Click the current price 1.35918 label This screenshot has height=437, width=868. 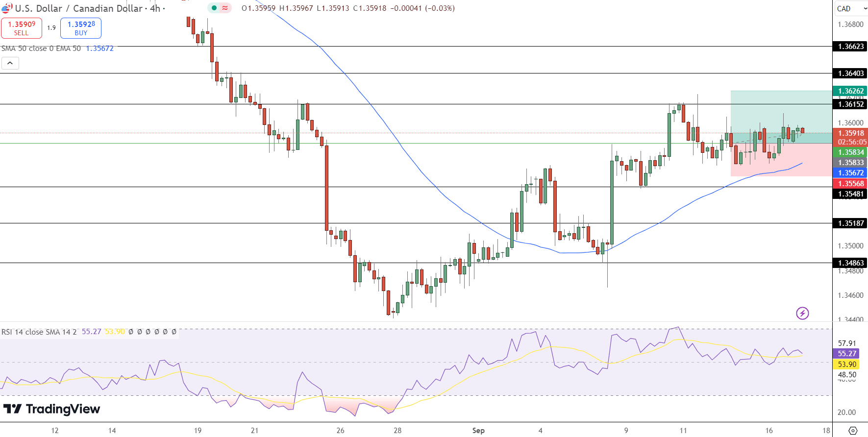coord(850,133)
